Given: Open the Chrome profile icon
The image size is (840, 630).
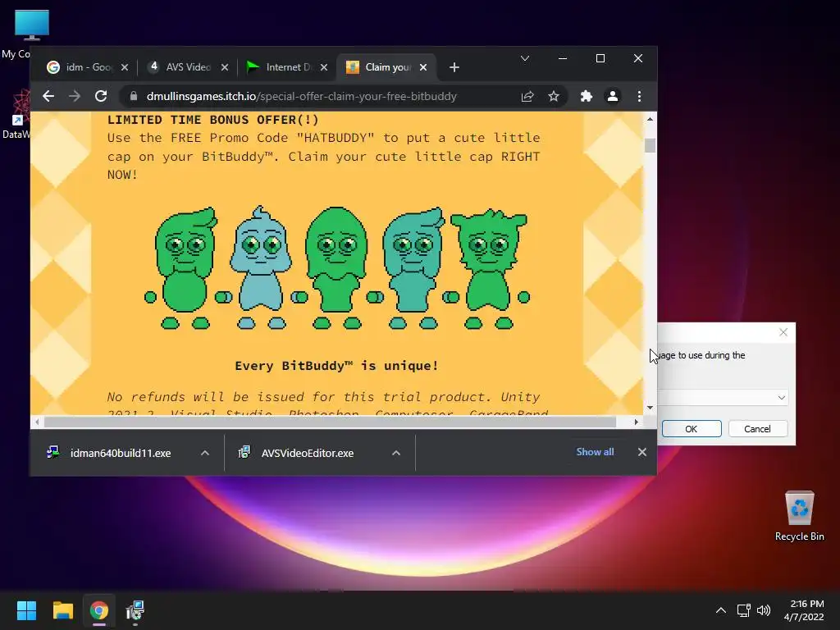Looking at the screenshot, I should (x=612, y=97).
